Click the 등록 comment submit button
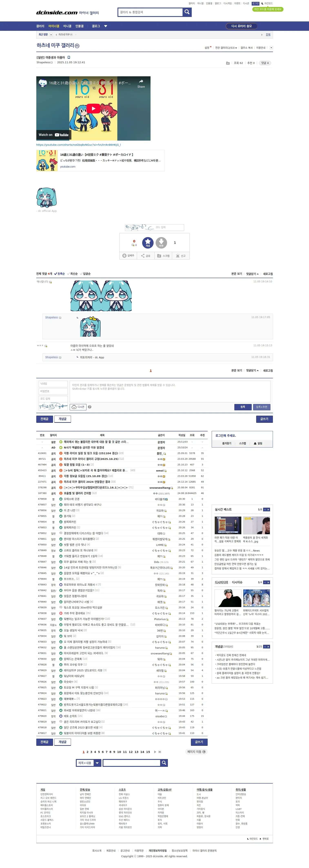The height and width of the screenshot is (868, 309). point(243,407)
